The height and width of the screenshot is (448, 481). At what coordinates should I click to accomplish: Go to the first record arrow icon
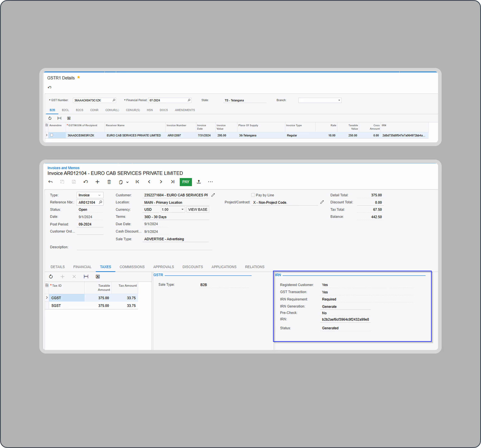point(137,182)
